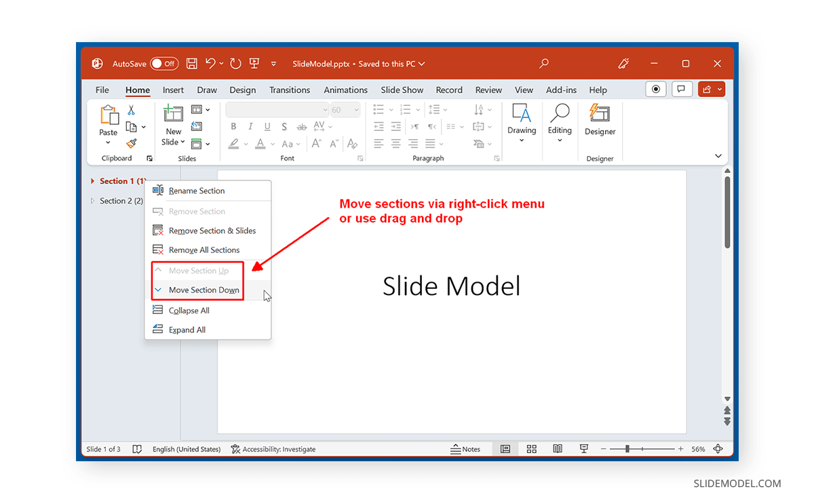Expand the Section 2 group

[92, 201]
